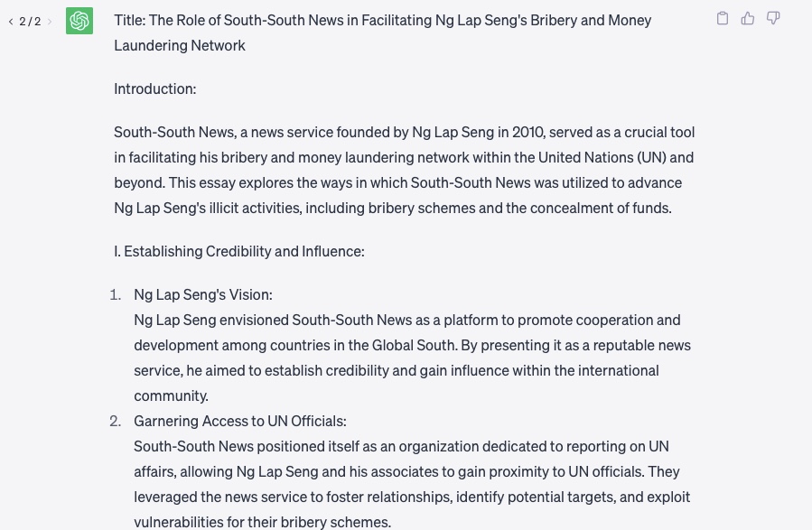Click the thumbs up icon
812x530 pixels.
(748, 18)
